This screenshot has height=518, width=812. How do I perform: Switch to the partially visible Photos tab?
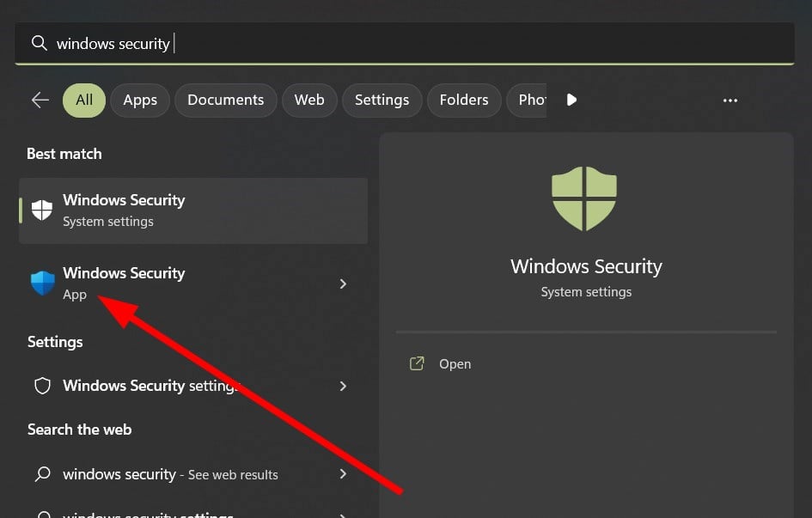526,100
